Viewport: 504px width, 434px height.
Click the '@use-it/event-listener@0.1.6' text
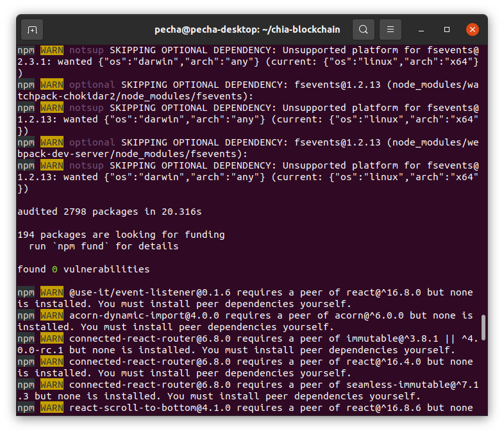[150, 292]
